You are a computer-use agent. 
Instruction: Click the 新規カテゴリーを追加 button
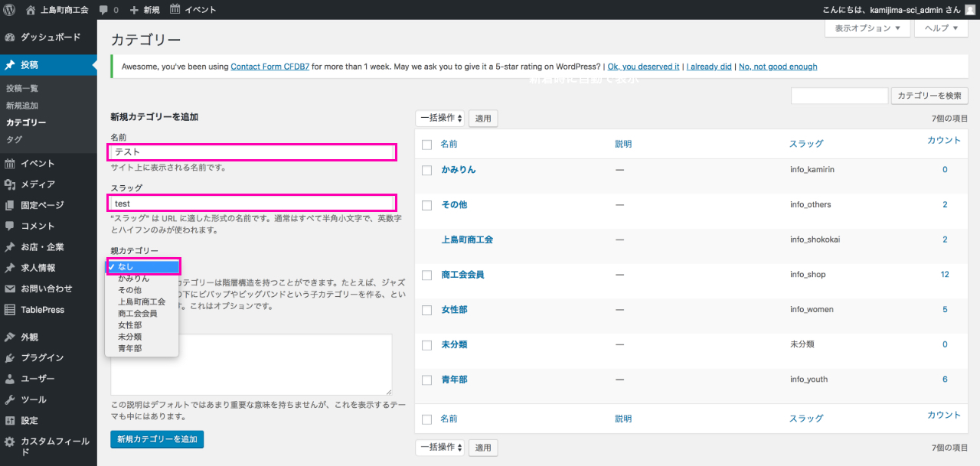tap(157, 439)
